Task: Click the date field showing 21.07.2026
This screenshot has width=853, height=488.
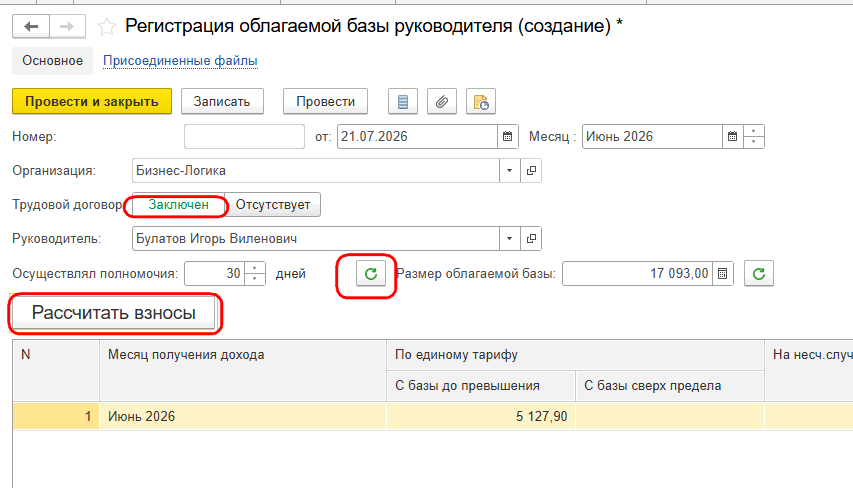Action: tap(417, 137)
